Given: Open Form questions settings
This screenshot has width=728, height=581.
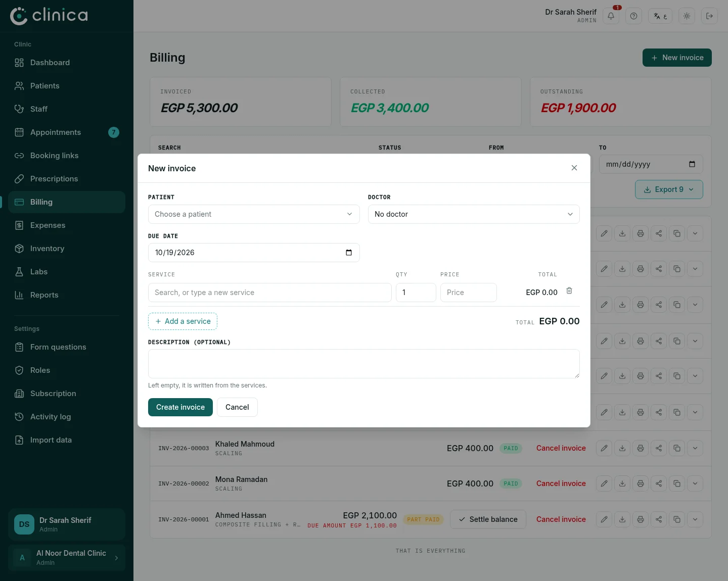Looking at the screenshot, I should 67,347.
